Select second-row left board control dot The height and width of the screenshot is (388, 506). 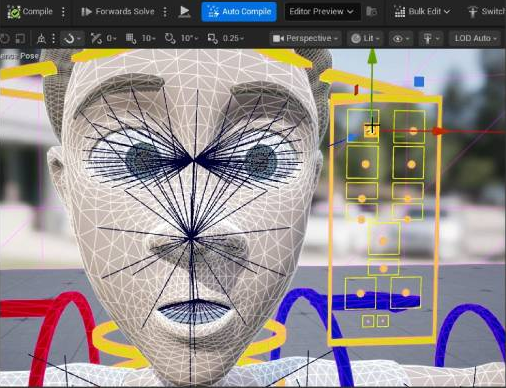366,164
